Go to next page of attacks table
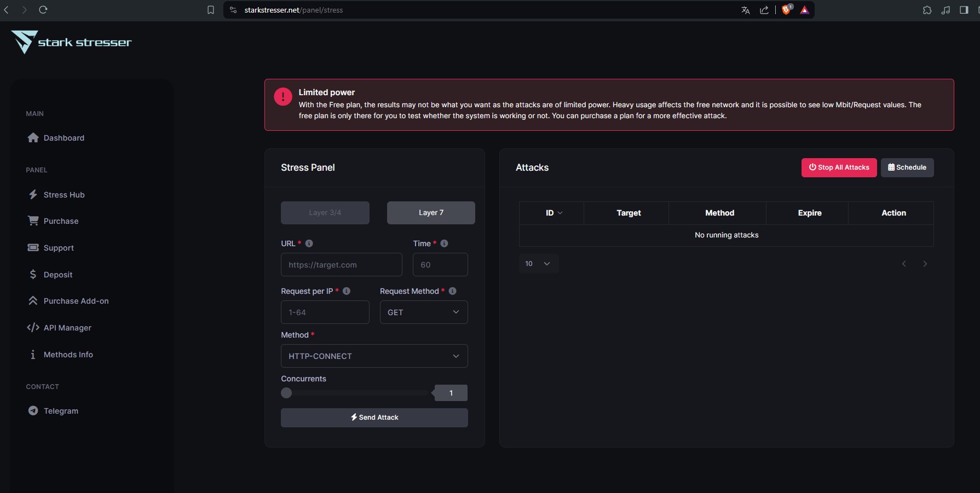980x493 pixels. pyautogui.click(x=925, y=264)
